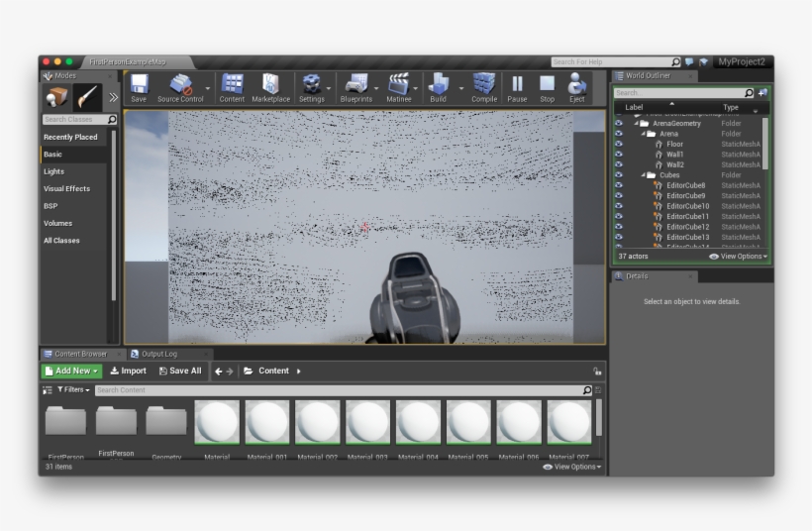The width and height of the screenshot is (812, 531).
Task: Collapse the ArenaGeometry folder
Action: coord(637,123)
